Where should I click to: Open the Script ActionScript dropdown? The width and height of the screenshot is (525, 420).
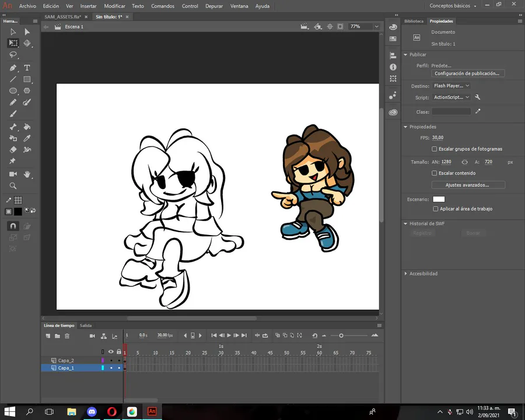[451, 97]
